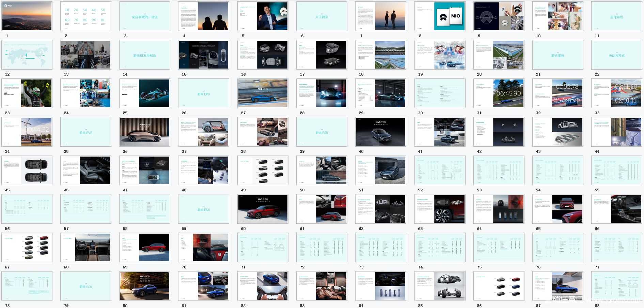The height and width of the screenshot is (308, 644).
Task: Select slide 80 with the blue NIO EC6
Action: (x=145, y=286)
